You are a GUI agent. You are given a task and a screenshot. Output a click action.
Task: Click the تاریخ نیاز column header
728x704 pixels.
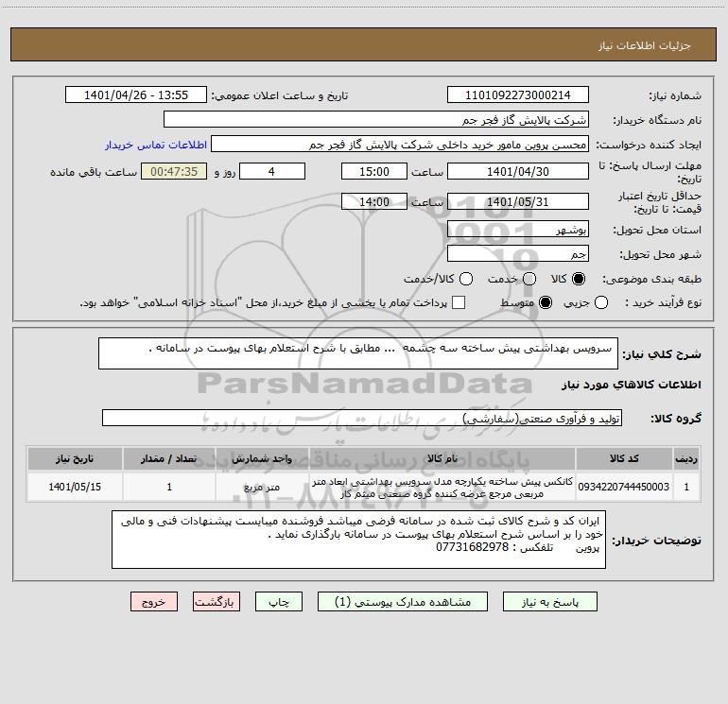pyautogui.click(x=75, y=458)
